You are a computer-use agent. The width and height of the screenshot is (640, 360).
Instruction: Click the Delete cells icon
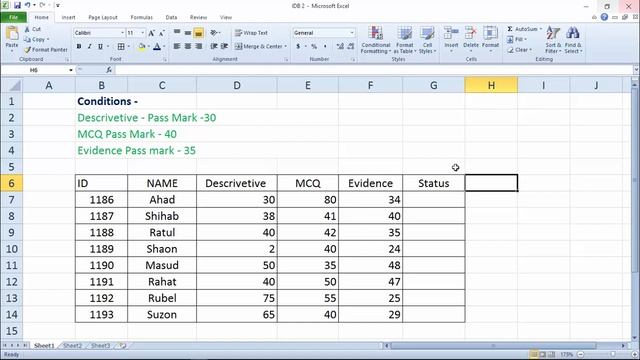pyautogui.click(x=471, y=34)
